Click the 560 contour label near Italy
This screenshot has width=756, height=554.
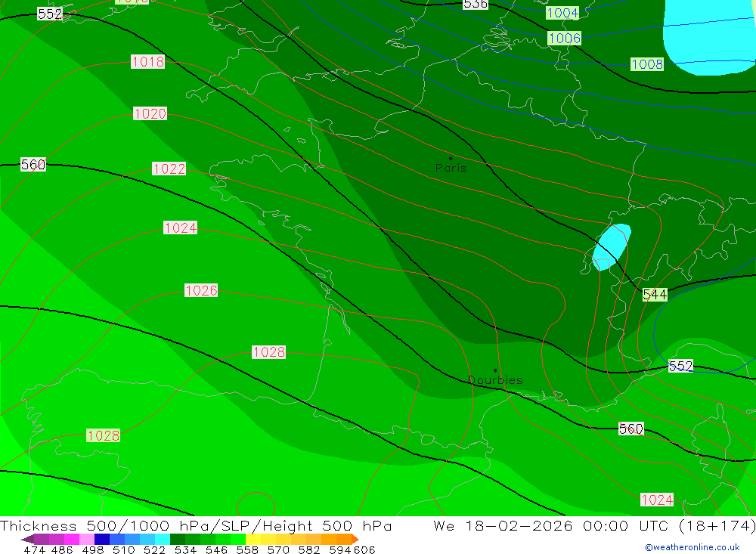[x=631, y=429]
